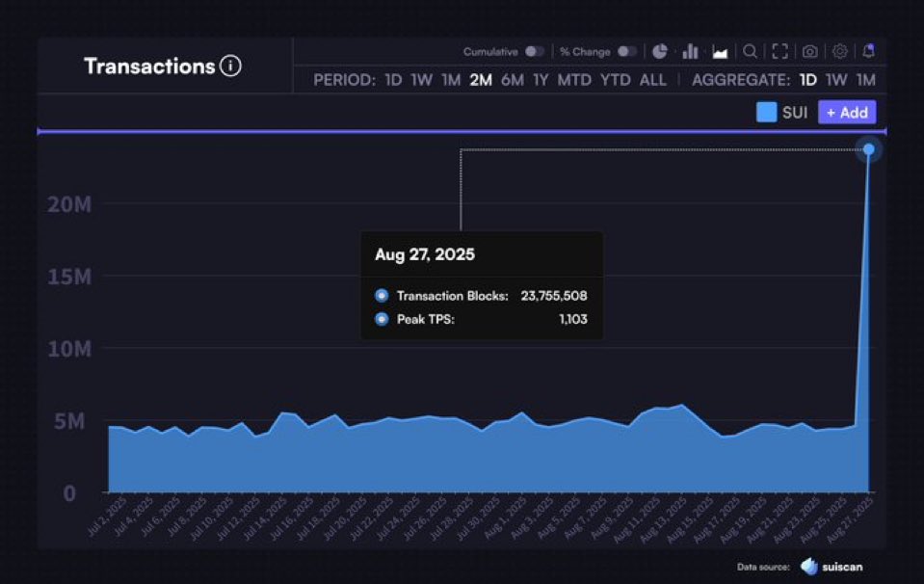Select the 1W period
924x584 pixels.
click(x=421, y=80)
